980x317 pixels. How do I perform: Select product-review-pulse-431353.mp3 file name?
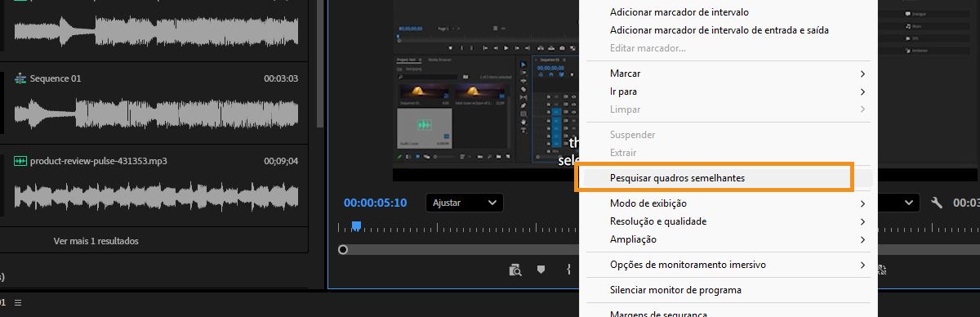(99, 161)
